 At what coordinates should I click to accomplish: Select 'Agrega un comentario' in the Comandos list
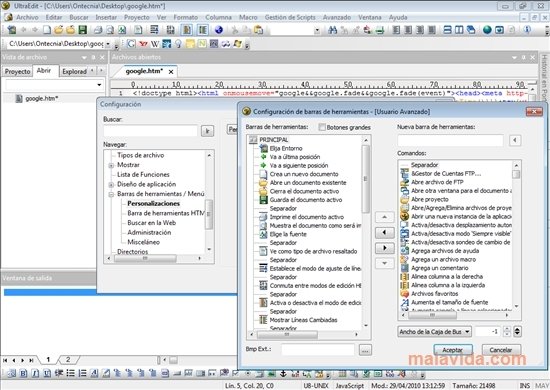tap(440, 268)
